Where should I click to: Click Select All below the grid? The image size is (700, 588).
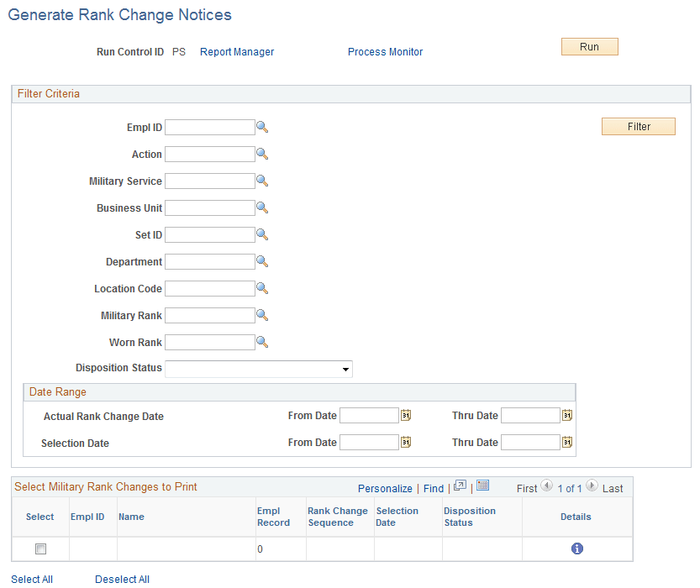coord(32,579)
